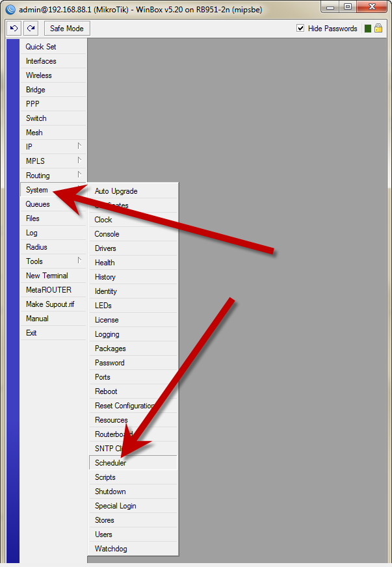The image size is (392, 567).
Task: Click the Undo arrow icon in toolbar
Action: pos(14,29)
